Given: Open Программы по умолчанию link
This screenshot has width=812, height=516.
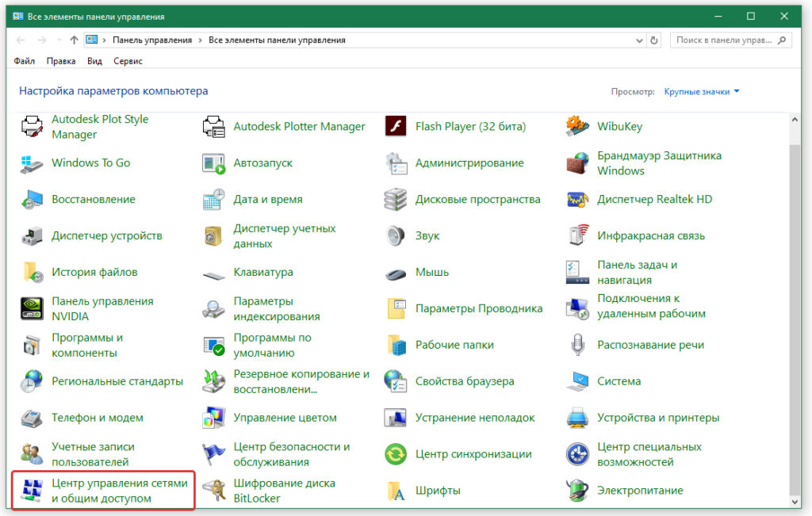Looking at the screenshot, I should tap(273, 346).
